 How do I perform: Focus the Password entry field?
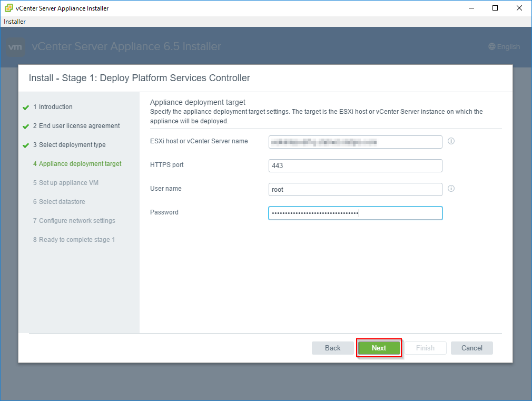[355, 213]
